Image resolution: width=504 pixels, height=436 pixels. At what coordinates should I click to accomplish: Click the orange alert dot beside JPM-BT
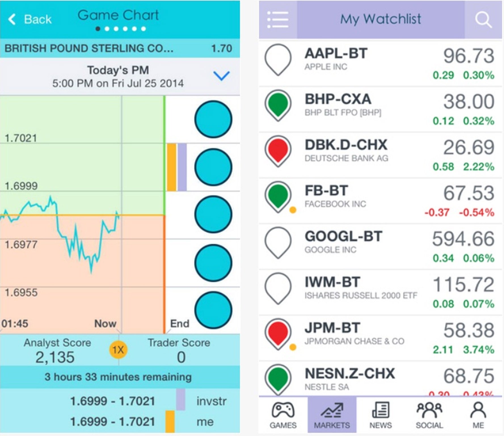point(293,347)
